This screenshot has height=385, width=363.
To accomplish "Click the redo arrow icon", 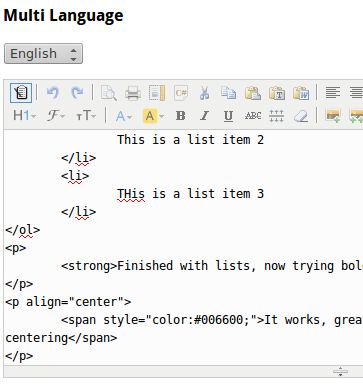I will (x=77, y=93).
